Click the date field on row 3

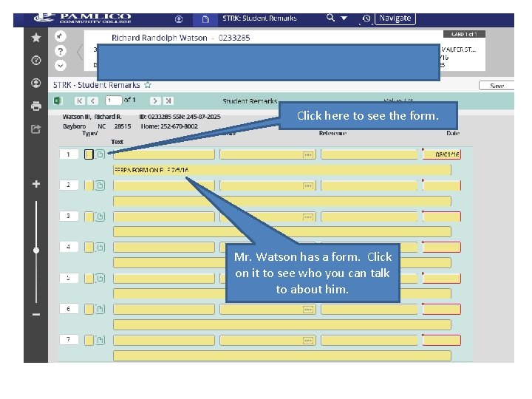tap(441, 216)
